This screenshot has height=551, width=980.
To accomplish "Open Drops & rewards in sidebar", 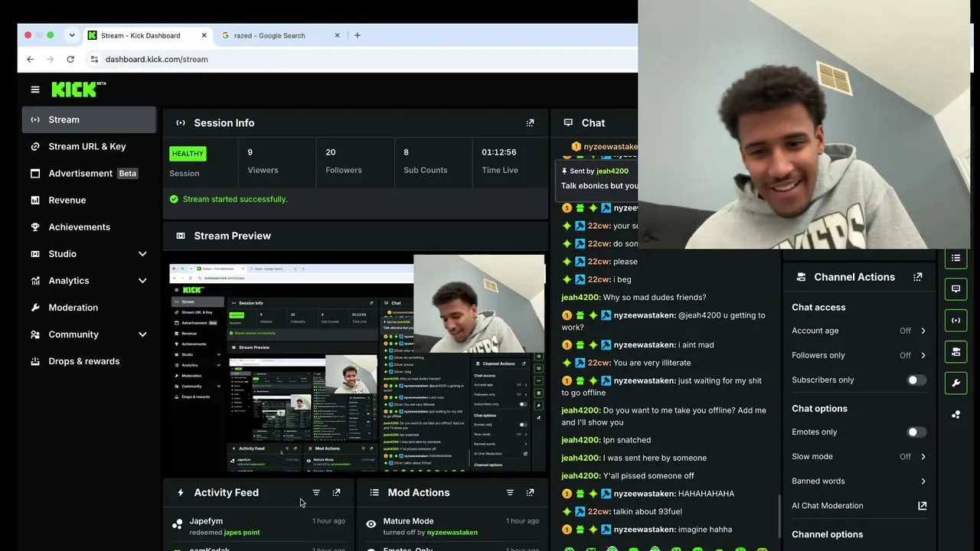I will pos(89,361).
